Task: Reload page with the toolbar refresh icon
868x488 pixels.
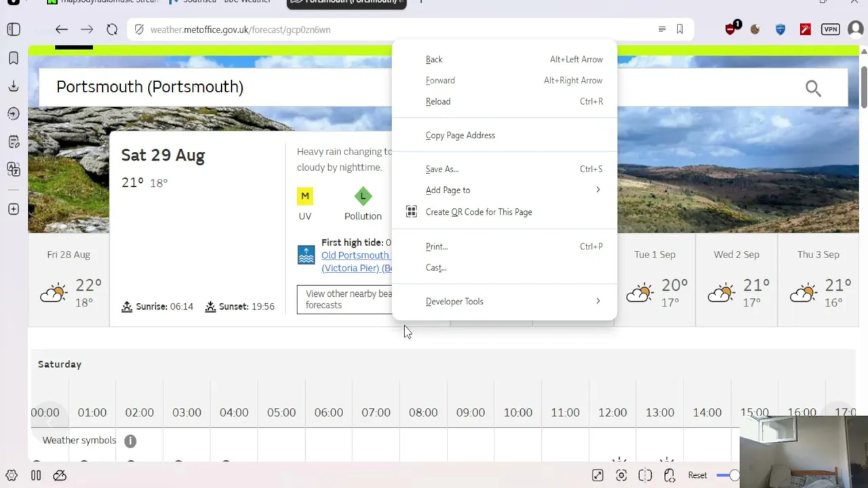Action: click(112, 29)
